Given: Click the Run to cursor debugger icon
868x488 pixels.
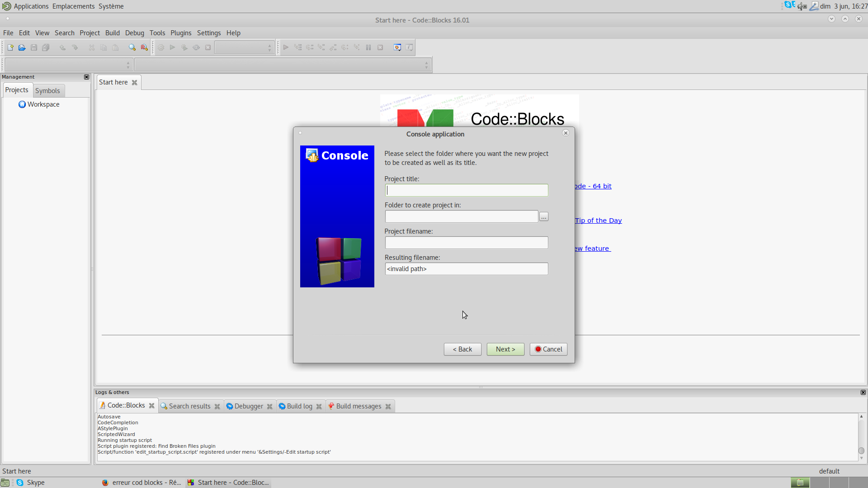Looking at the screenshot, I should tap(298, 47).
